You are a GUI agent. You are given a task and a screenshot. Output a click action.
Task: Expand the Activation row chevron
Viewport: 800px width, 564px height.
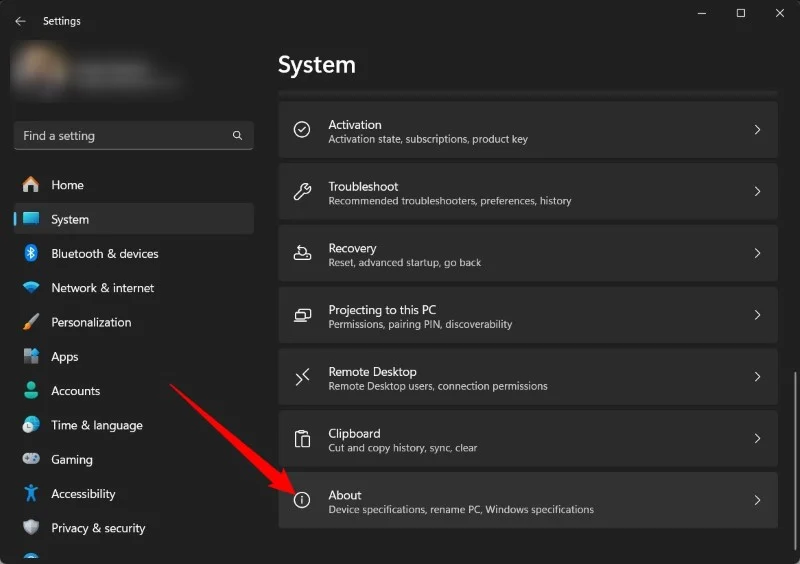757,130
